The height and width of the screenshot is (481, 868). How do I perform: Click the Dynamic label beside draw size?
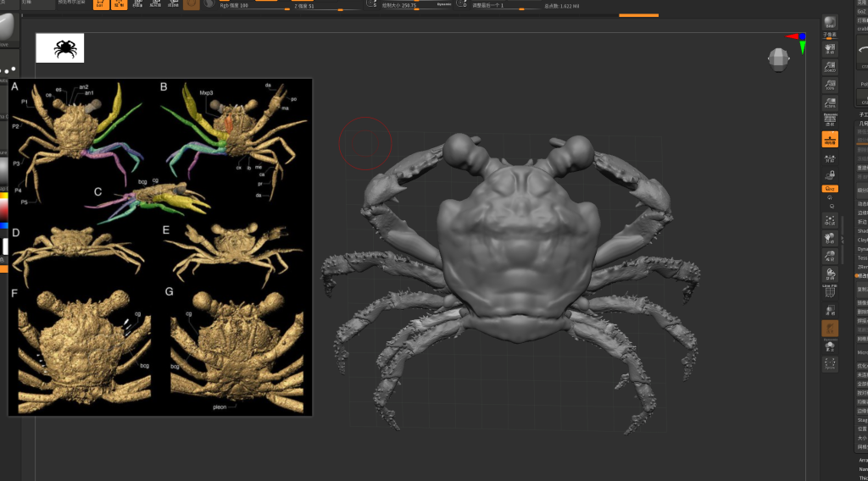(x=444, y=4)
